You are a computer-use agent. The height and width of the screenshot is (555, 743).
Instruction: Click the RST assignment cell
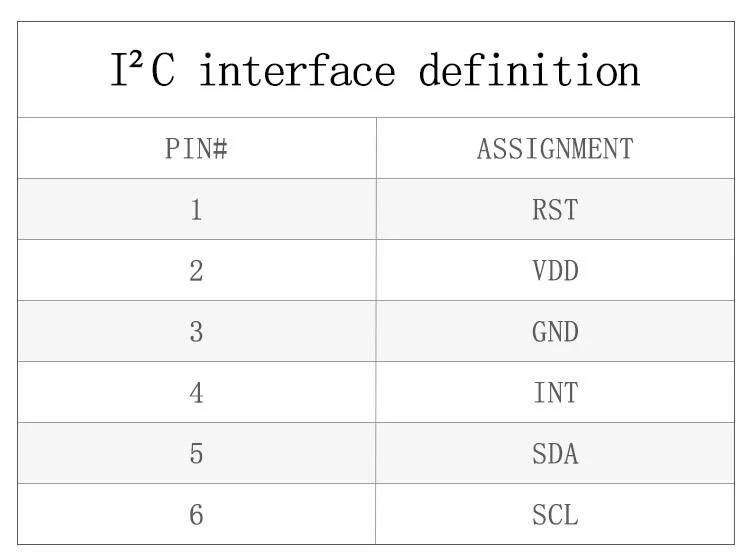[555, 209]
